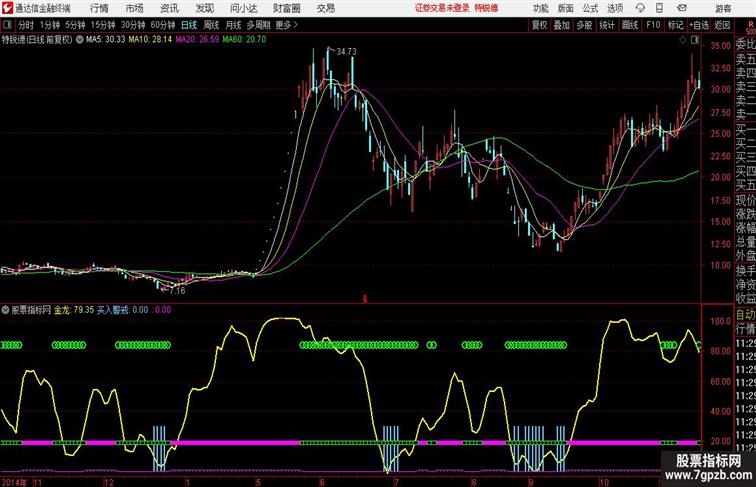Click the Tongdaxin app logo icon
This screenshot has height=487, width=756.
click(6, 8)
